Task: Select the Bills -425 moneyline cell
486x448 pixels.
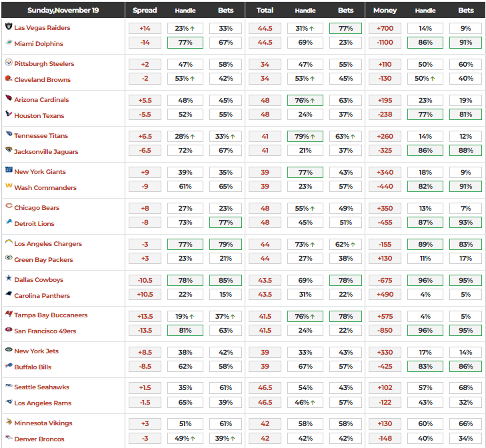Action: [385, 366]
